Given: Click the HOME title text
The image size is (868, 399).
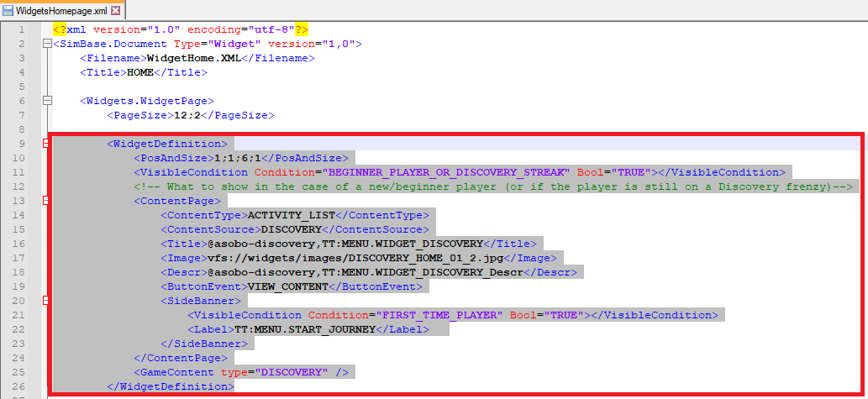Looking at the screenshot, I should [x=140, y=72].
